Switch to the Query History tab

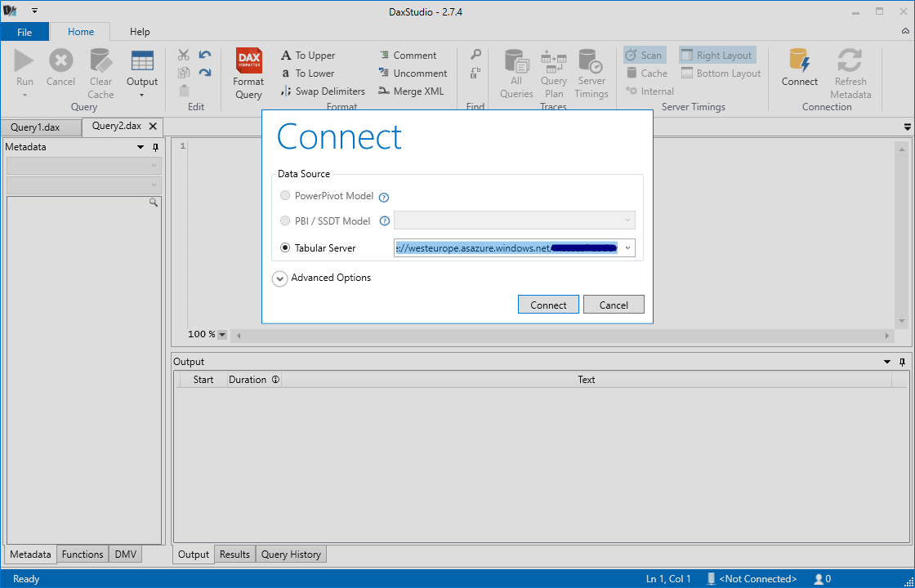(291, 555)
